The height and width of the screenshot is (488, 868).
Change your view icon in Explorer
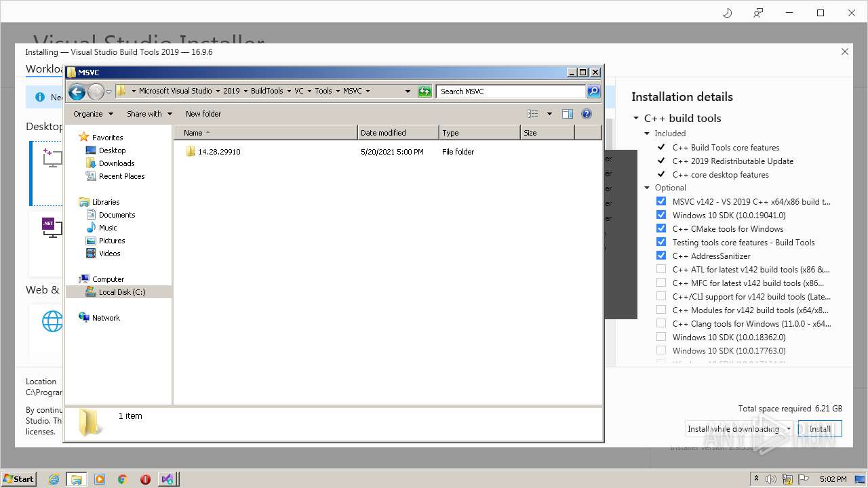coord(533,114)
